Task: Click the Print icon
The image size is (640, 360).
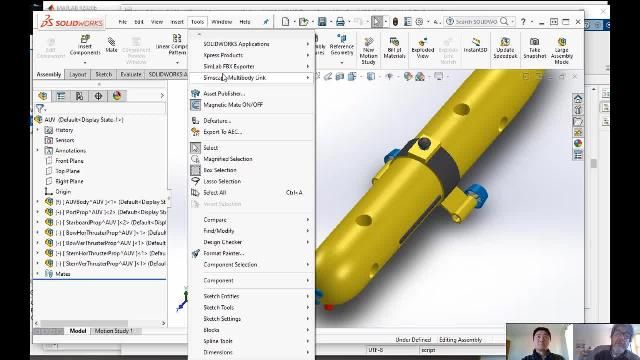Action: tap(340, 22)
